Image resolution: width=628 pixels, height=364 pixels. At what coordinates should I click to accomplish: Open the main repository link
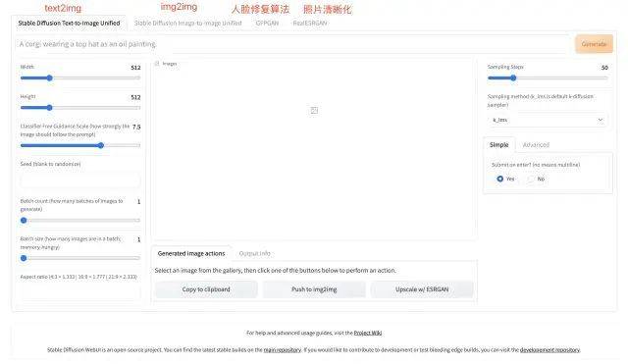[283, 350]
